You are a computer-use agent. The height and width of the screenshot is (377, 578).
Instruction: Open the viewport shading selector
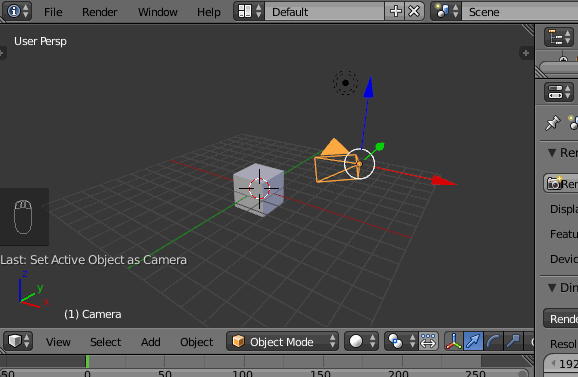[361, 341]
